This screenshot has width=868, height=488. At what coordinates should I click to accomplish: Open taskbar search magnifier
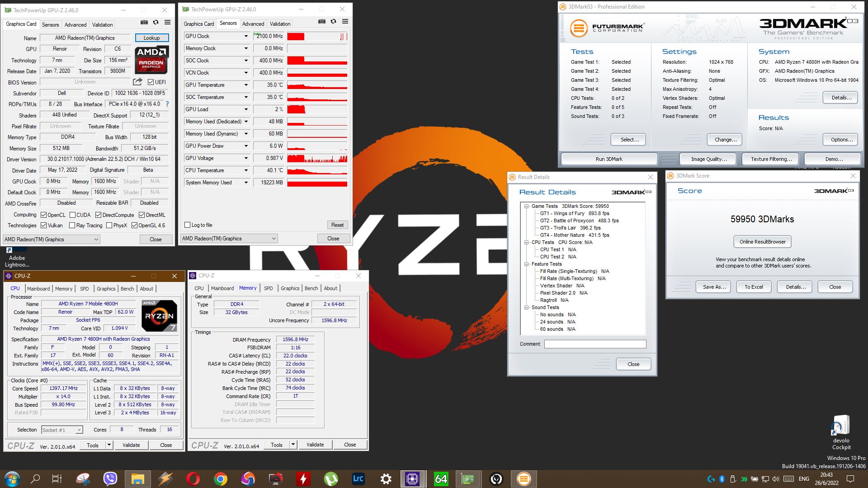[35, 479]
